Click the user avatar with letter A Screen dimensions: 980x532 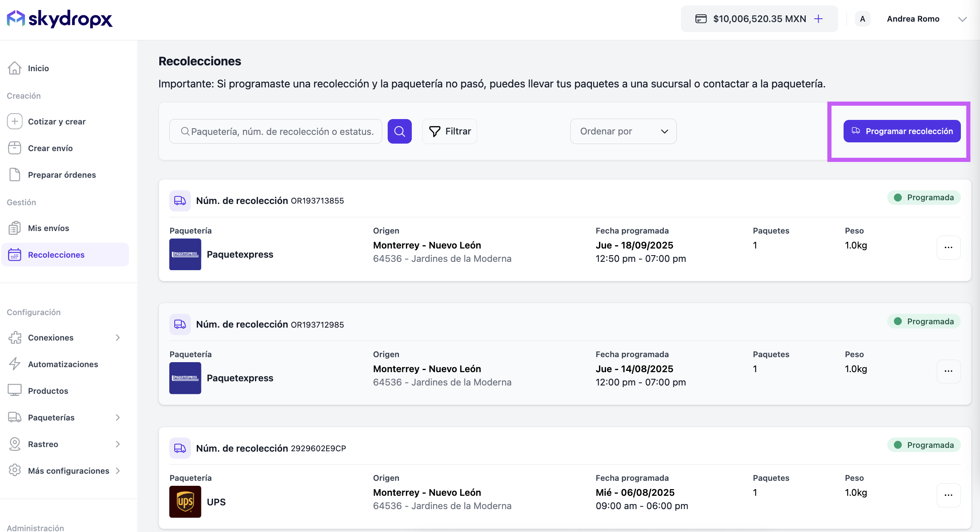click(862, 19)
